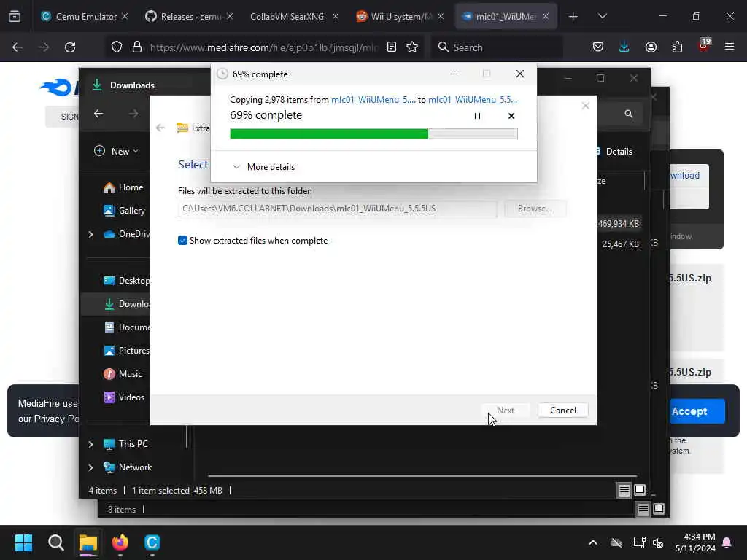Expand More details in copy dialog
Image resolution: width=747 pixels, height=560 pixels.
coord(263,167)
